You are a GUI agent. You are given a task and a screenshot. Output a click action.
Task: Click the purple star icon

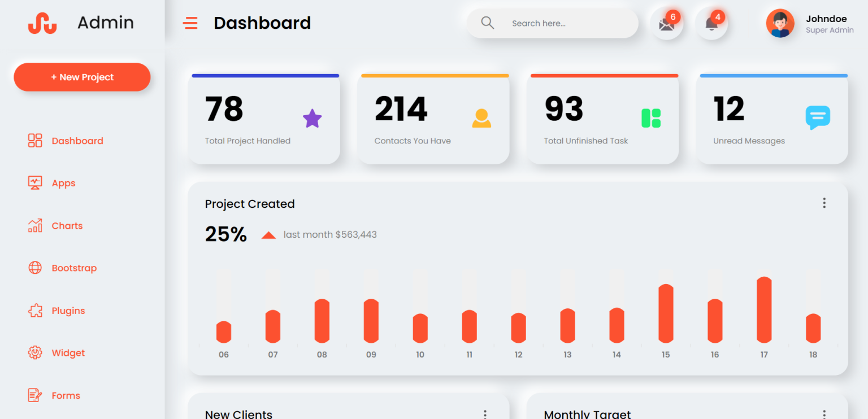point(312,119)
